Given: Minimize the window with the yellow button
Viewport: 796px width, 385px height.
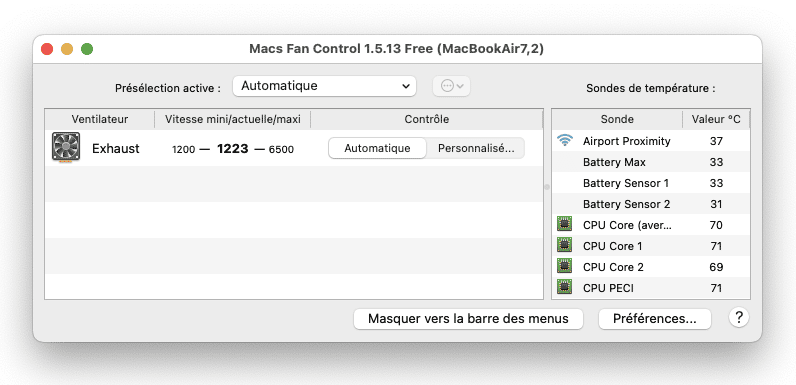Looking at the screenshot, I should (67, 49).
